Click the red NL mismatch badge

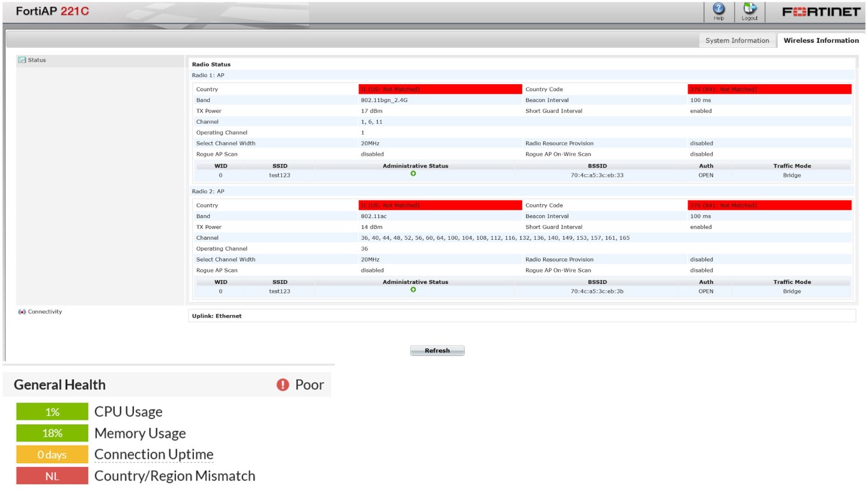click(52, 476)
